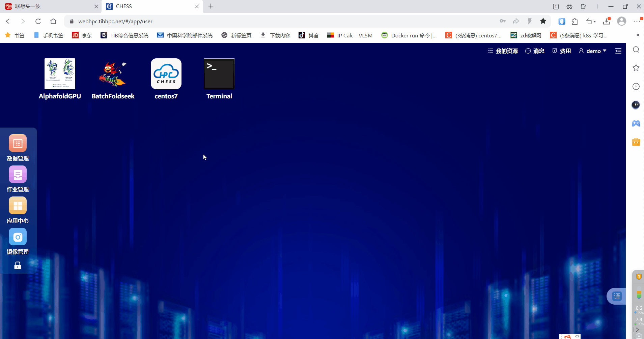Open the 下载内容 bookmark
The width and height of the screenshot is (644, 339).
[275, 35]
